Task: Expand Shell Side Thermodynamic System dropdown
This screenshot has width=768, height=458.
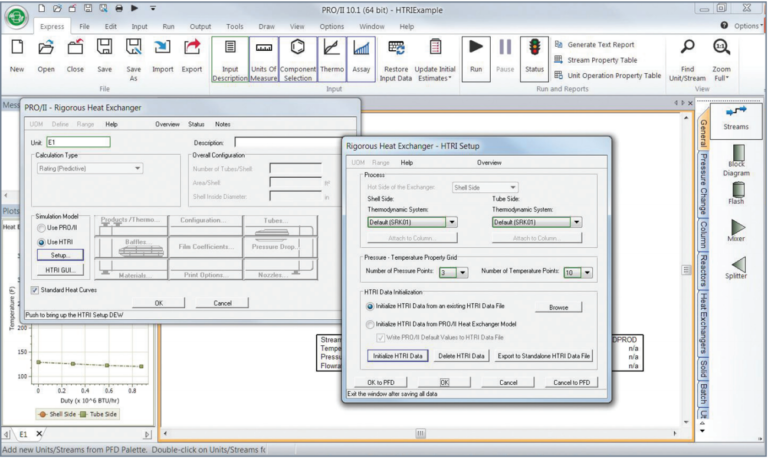Action: 452,222
